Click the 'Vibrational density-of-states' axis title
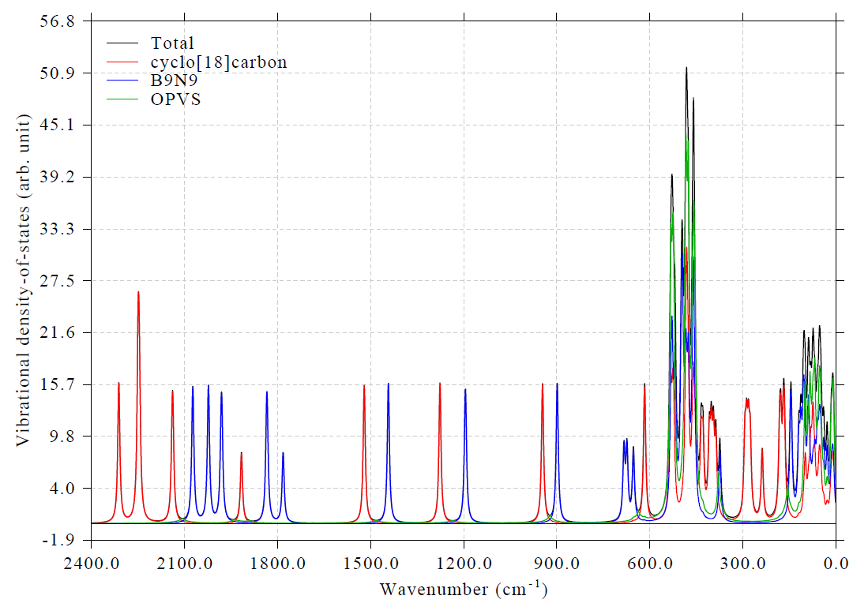Screen dimensions: 868x607 [x=23, y=280]
